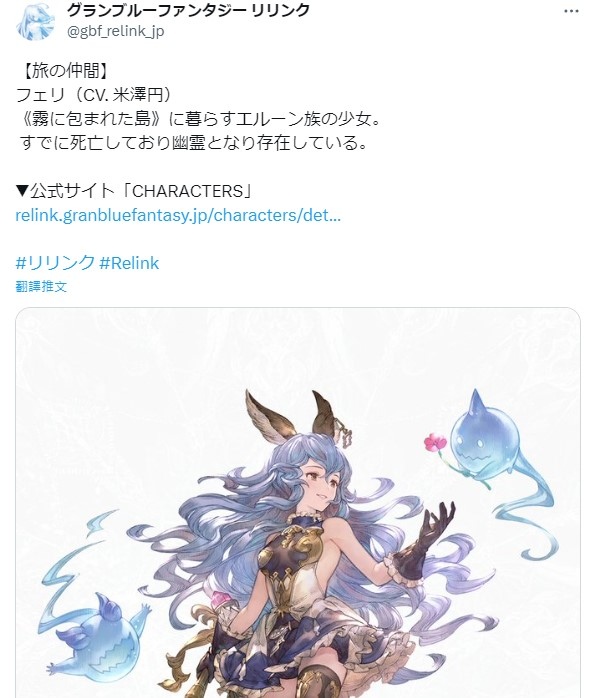Click the blue ghost holding a pink flower
Screen dimensions: 594x698
pyautogui.click(x=479, y=440)
